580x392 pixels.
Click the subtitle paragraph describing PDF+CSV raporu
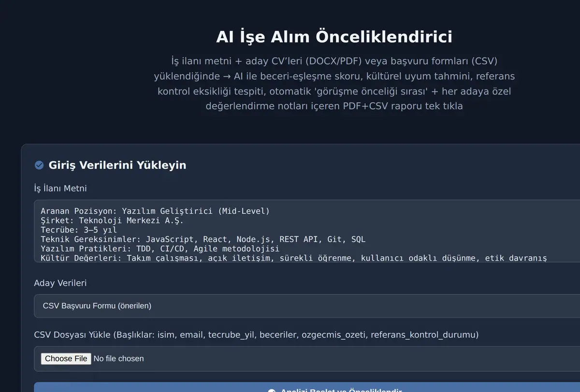click(x=334, y=84)
